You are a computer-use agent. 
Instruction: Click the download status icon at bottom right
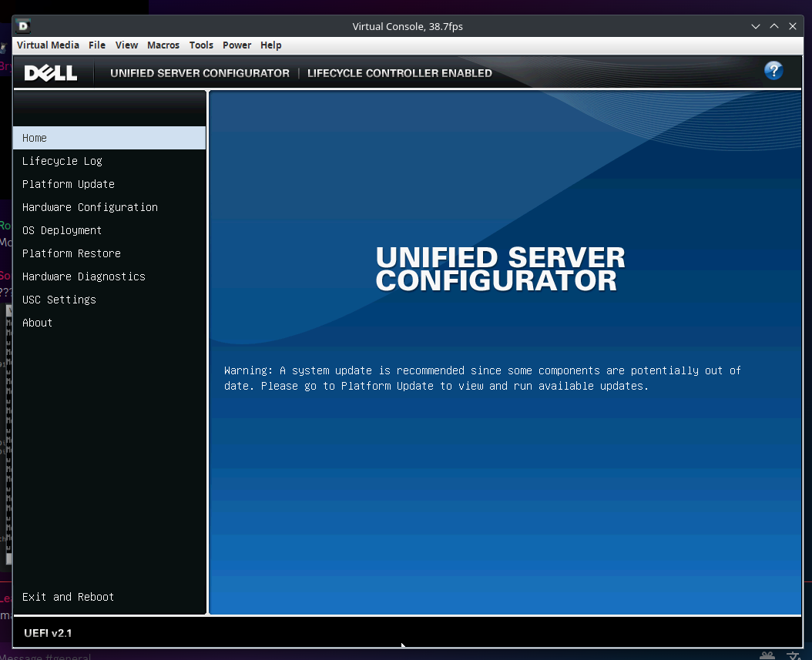(793, 655)
